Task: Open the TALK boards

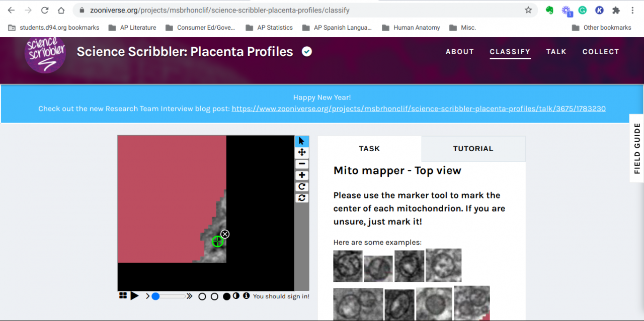Action: [x=556, y=52]
